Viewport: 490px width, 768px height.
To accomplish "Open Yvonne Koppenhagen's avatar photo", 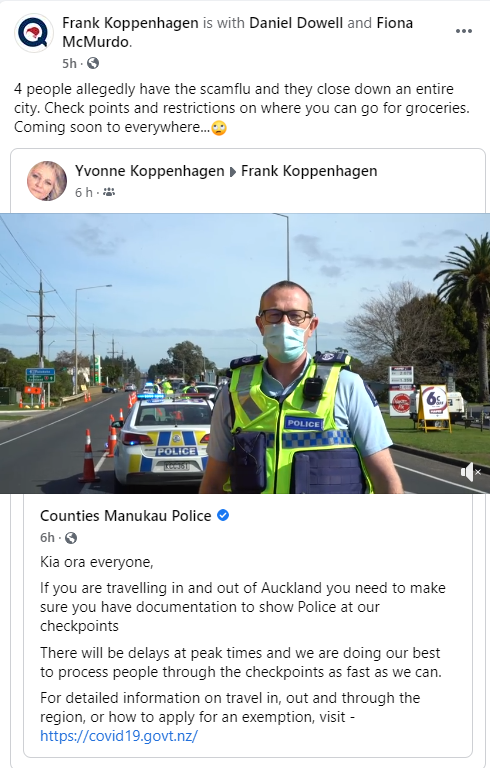I will coord(47,181).
